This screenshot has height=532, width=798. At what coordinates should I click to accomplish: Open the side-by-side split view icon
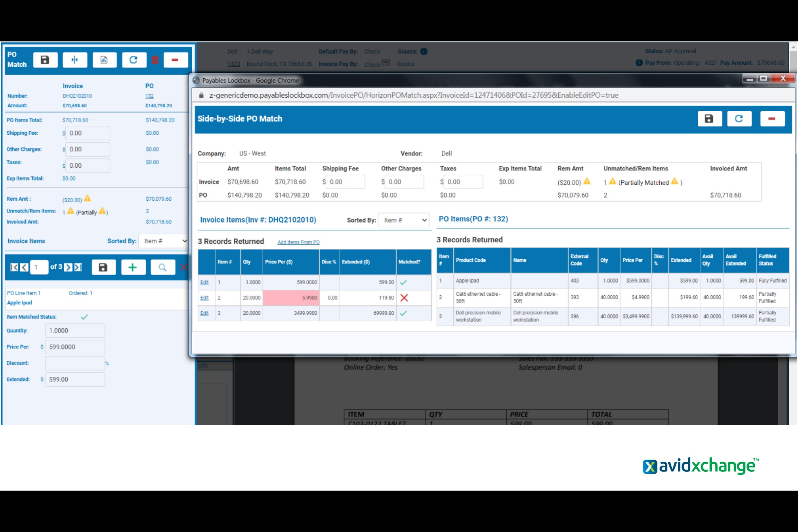click(75, 60)
